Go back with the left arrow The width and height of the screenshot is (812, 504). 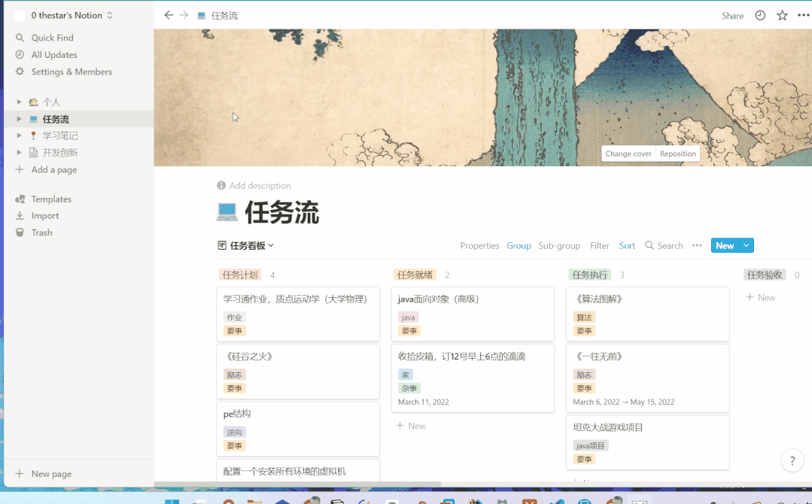[169, 16]
